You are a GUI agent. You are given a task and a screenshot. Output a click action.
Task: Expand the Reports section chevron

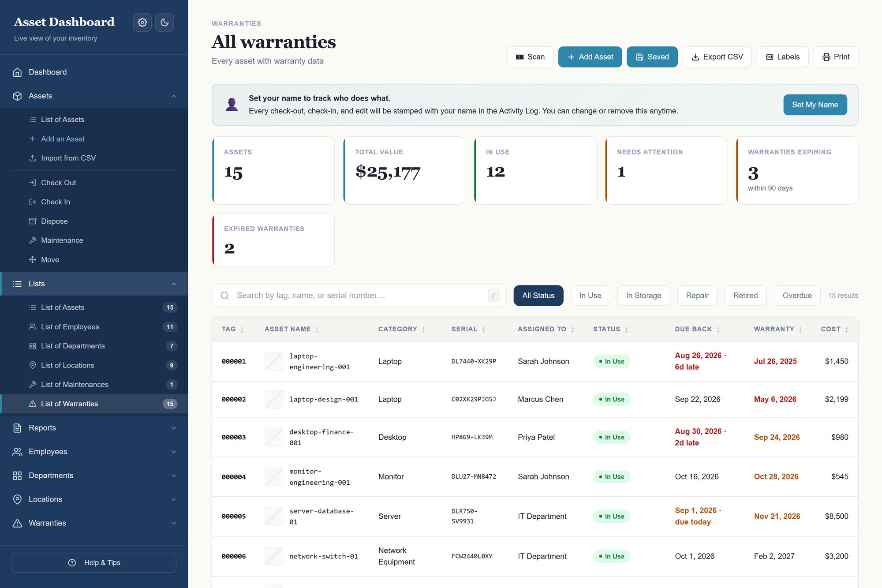coord(174,428)
